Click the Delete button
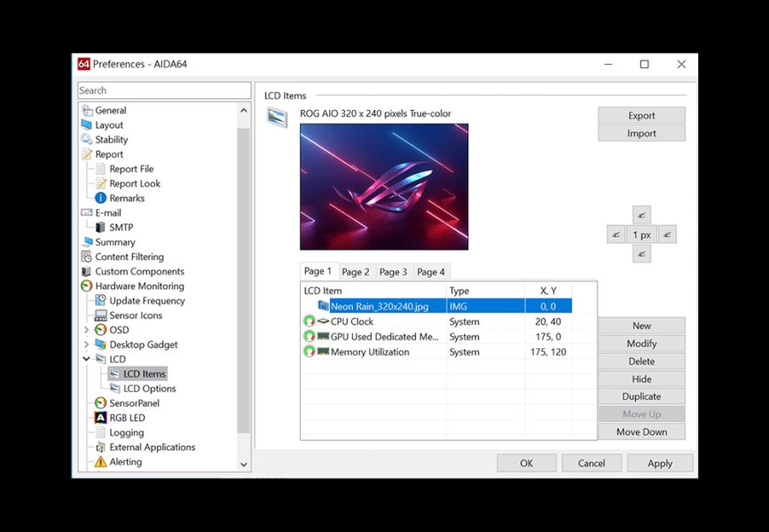The width and height of the screenshot is (769, 532). click(x=641, y=361)
